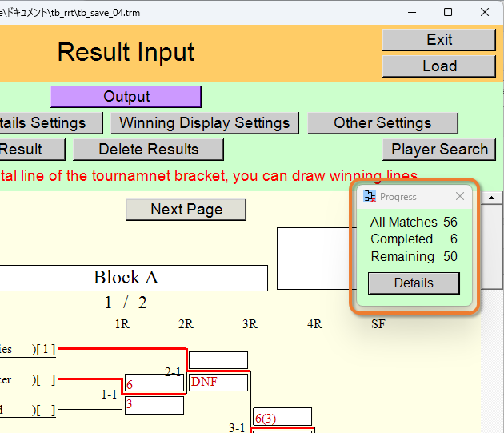Click the empty score box above DNF
This screenshot has height=433, width=504.
point(218,360)
